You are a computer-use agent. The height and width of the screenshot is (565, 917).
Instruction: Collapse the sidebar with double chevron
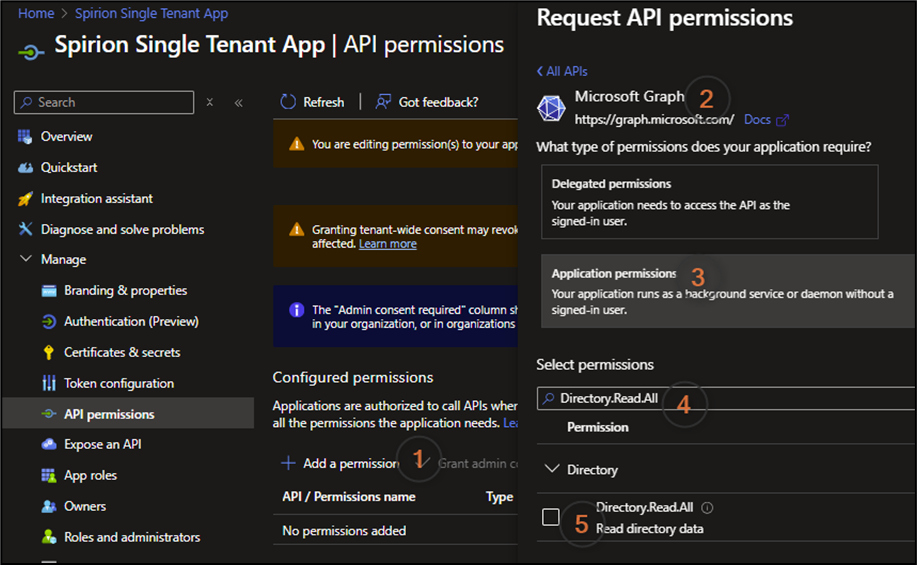click(238, 102)
